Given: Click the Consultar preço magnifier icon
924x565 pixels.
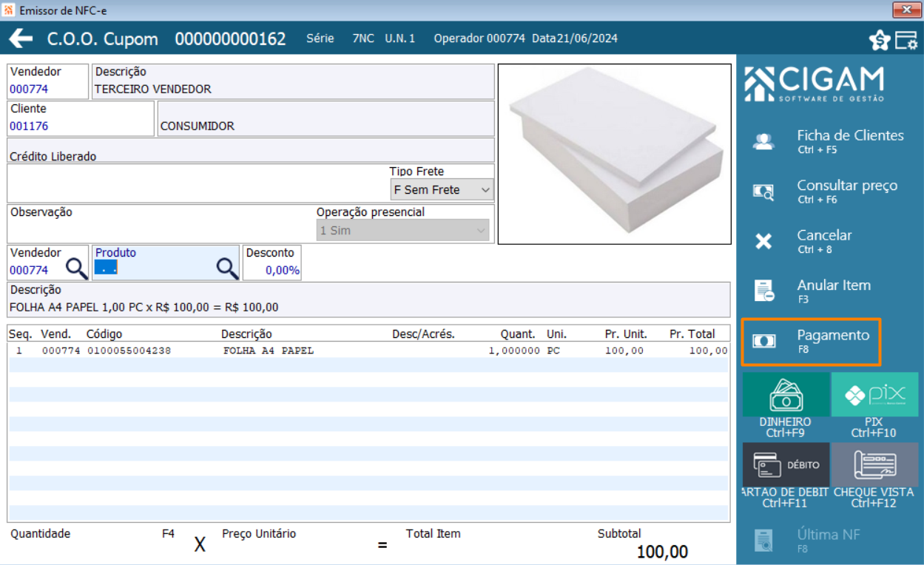Looking at the screenshot, I should tap(763, 192).
